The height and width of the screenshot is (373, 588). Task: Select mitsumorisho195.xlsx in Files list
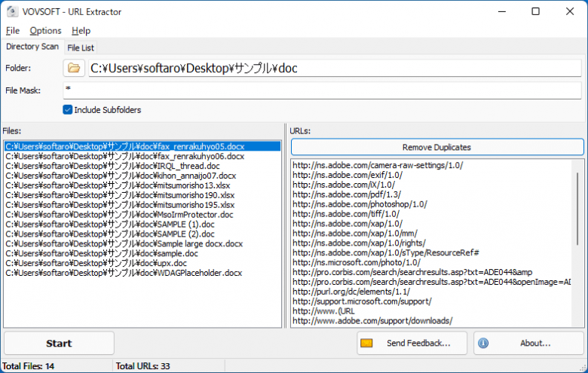click(142, 205)
